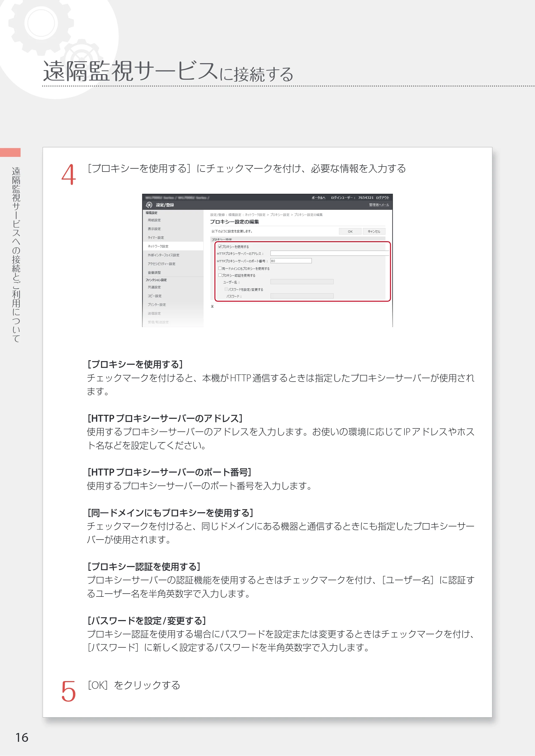Enable プロキシー認証を使用する checkbox
The image size is (535, 756).
[x=220, y=275]
